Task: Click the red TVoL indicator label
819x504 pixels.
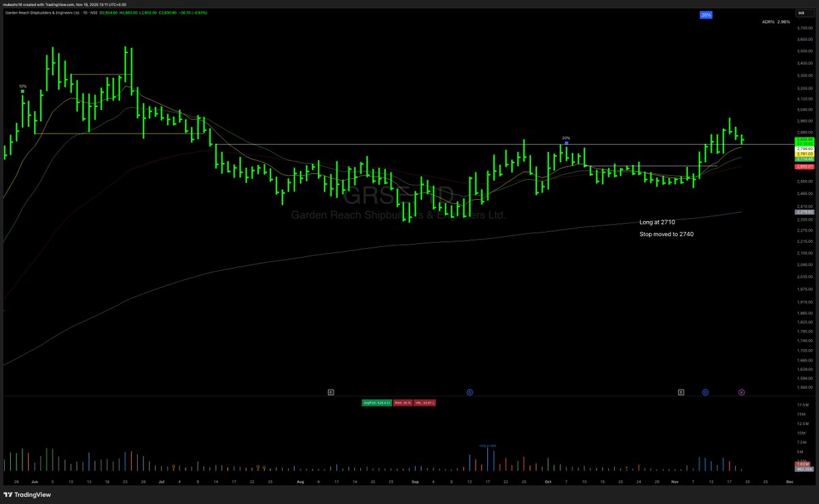Action: coord(425,403)
